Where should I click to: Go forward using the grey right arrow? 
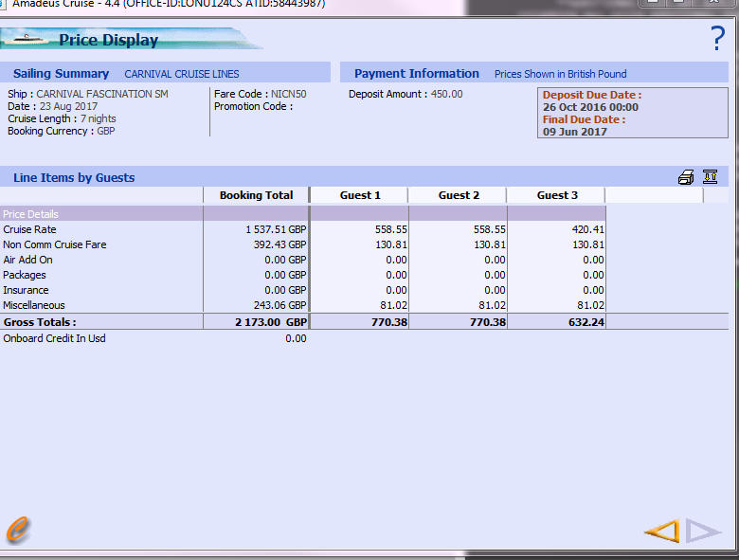(704, 531)
